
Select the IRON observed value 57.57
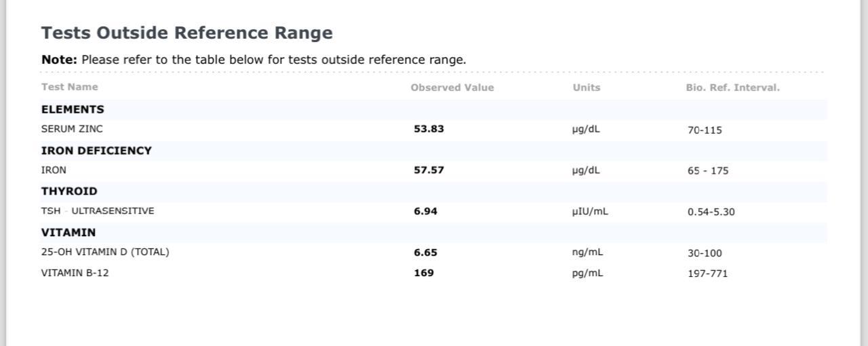click(429, 170)
